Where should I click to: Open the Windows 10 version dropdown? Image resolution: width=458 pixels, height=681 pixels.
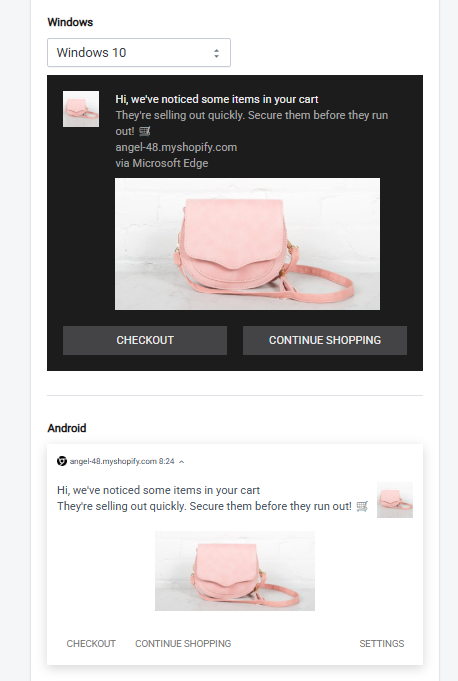138,53
